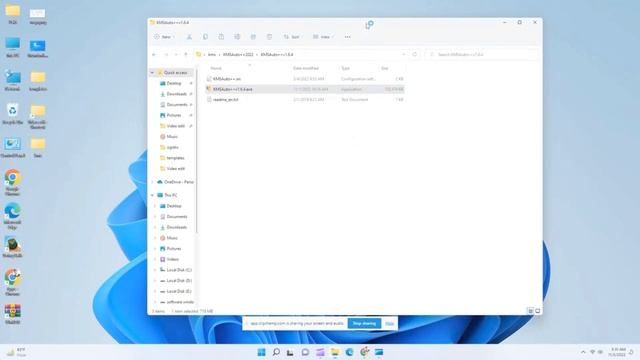
Task: Go up one folder level arrow
Action: pyautogui.click(x=186, y=54)
